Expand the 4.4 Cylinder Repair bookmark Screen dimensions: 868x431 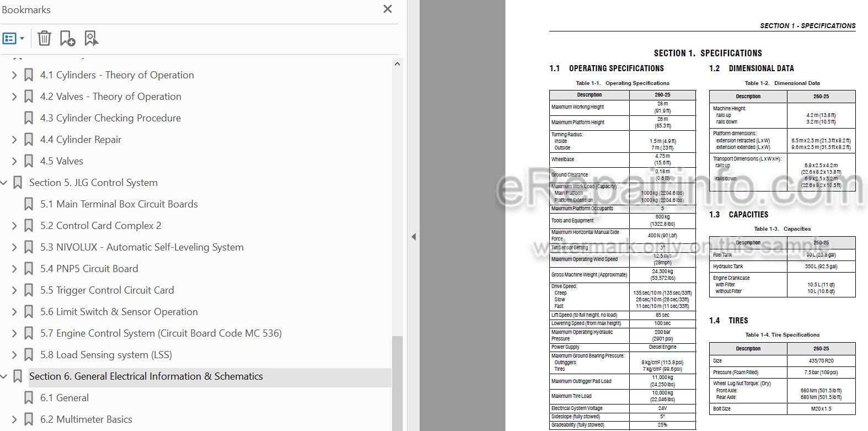point(14,140)
